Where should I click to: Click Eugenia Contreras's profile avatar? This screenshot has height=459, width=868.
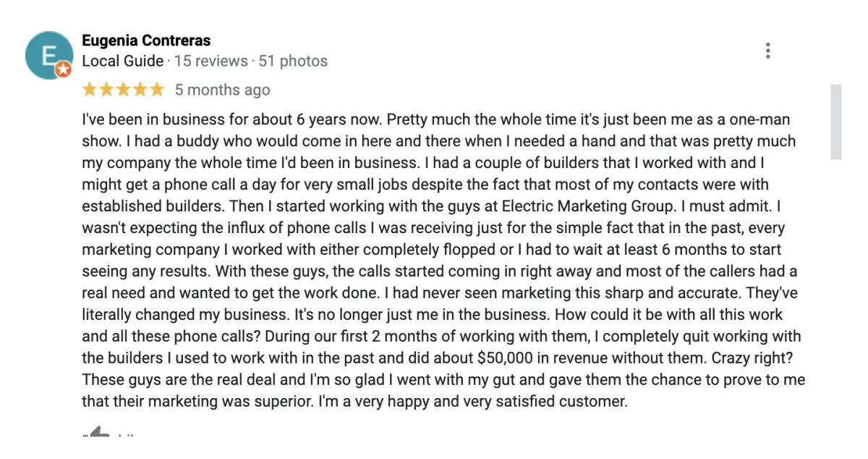pyautogui.click(x=48, y=55)
